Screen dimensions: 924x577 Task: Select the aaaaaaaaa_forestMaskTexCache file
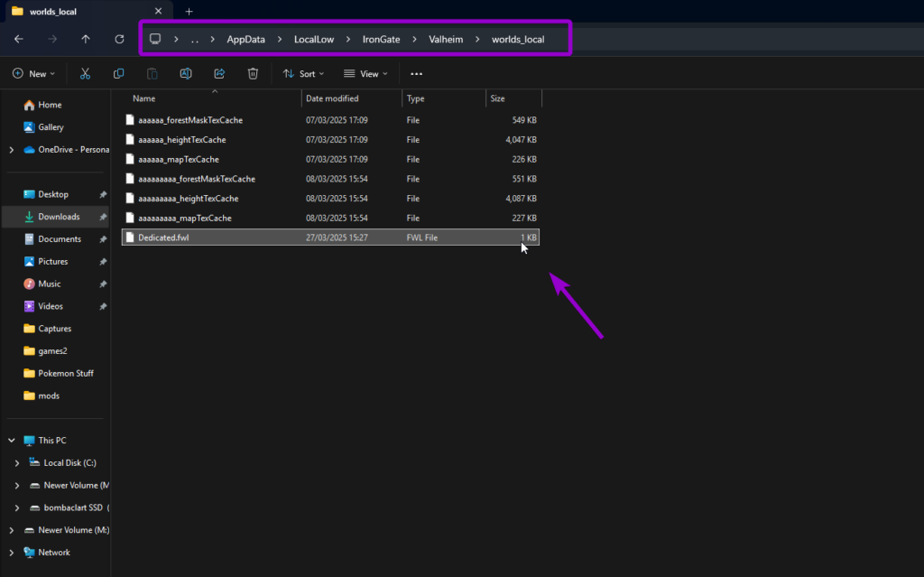point(330,179)
